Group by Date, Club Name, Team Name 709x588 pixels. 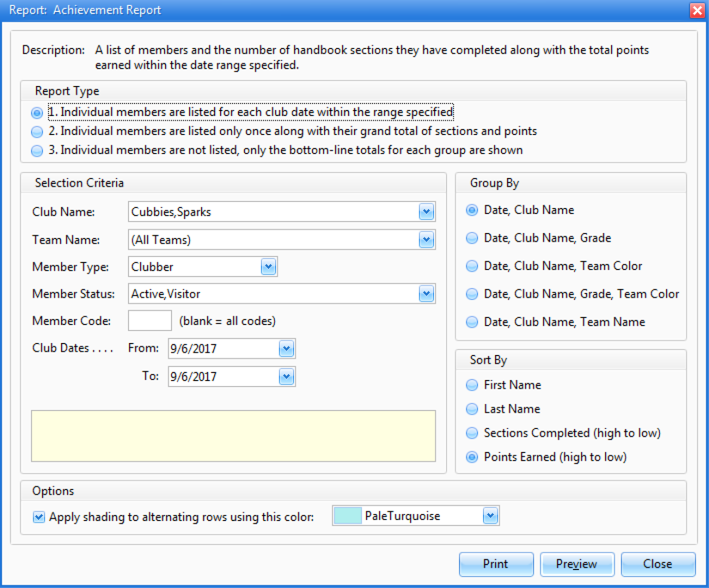click(x=472, y=322)
